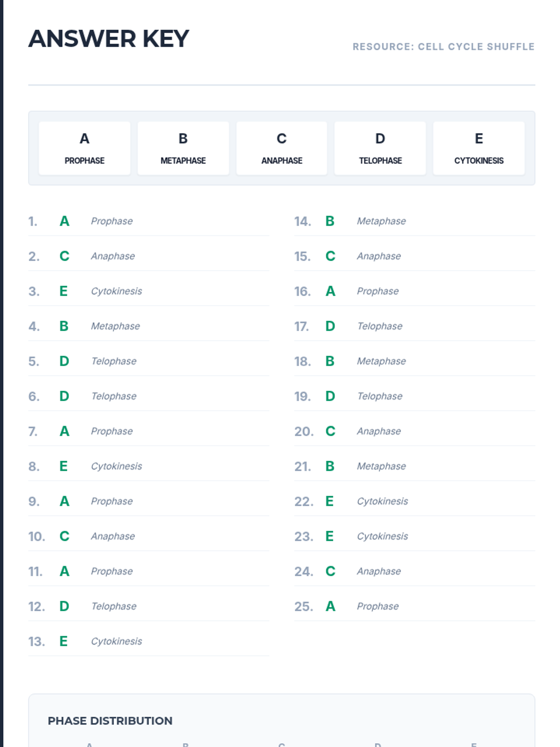Click the Phase Distribution section heading
The image size is (560, 747).
[x=110, y=721]
